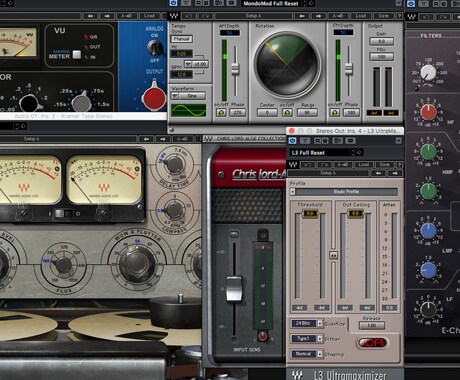Click Setup A field in MondoMod toolbar

pos(253,16)
